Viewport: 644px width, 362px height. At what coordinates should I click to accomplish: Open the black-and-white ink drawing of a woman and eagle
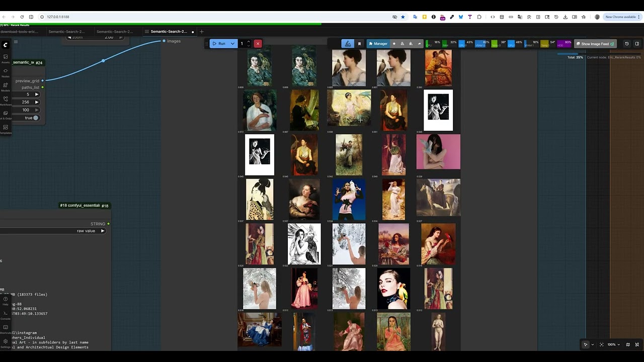[x=304, y=244]
